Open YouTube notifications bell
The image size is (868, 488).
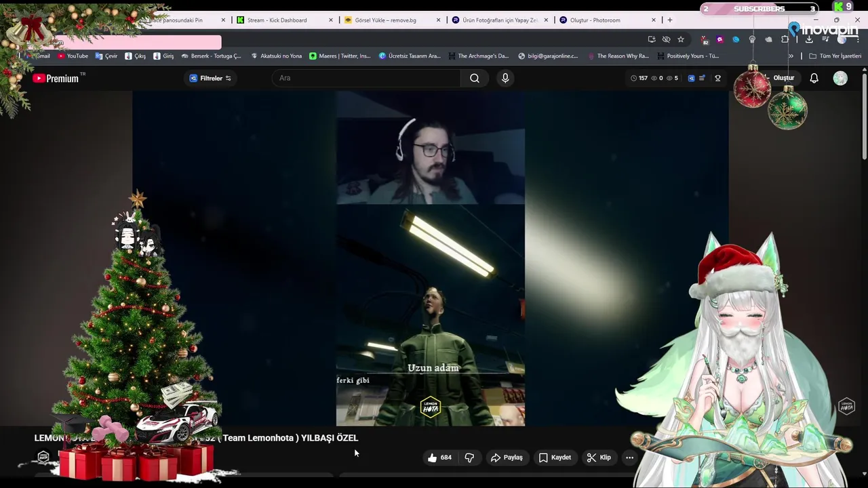[x=814, y=78]
